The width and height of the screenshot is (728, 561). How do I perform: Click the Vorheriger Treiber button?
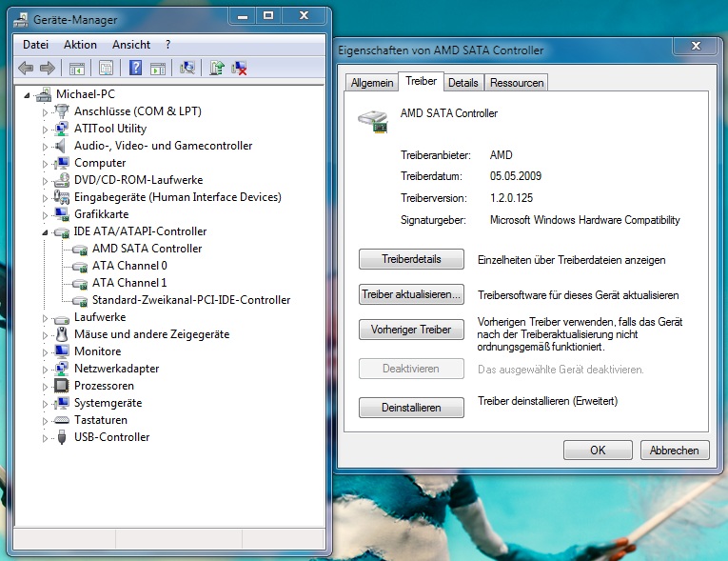click(411, 330)
